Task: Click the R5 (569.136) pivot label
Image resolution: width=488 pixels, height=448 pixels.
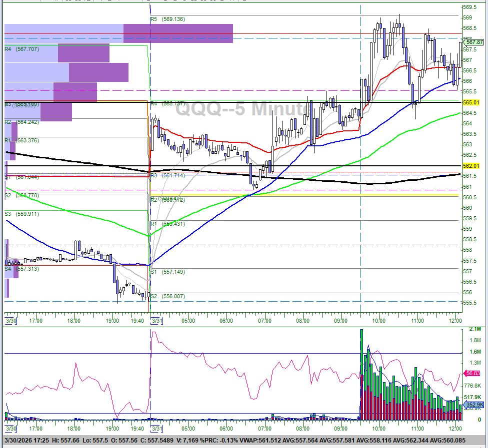Action: click(168, 19)
